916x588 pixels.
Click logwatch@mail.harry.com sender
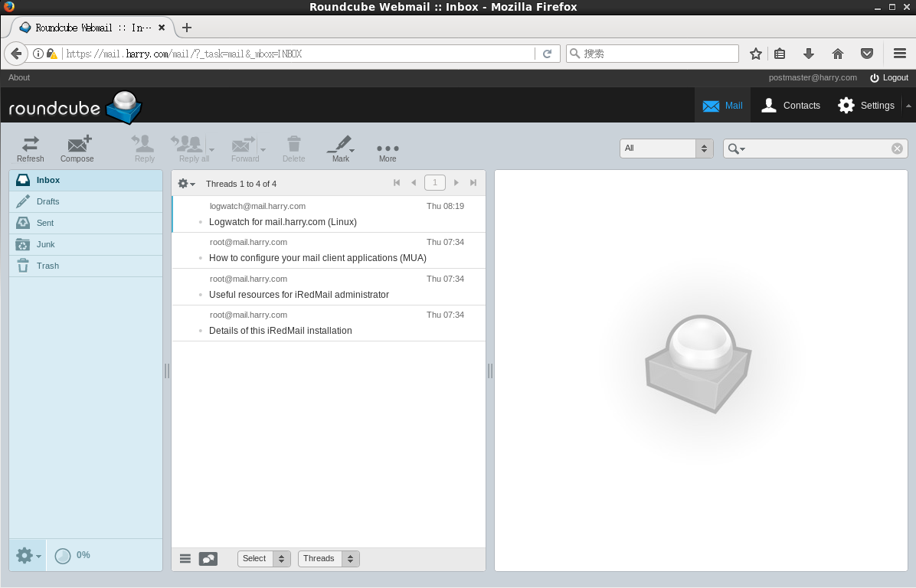(257, 206)
